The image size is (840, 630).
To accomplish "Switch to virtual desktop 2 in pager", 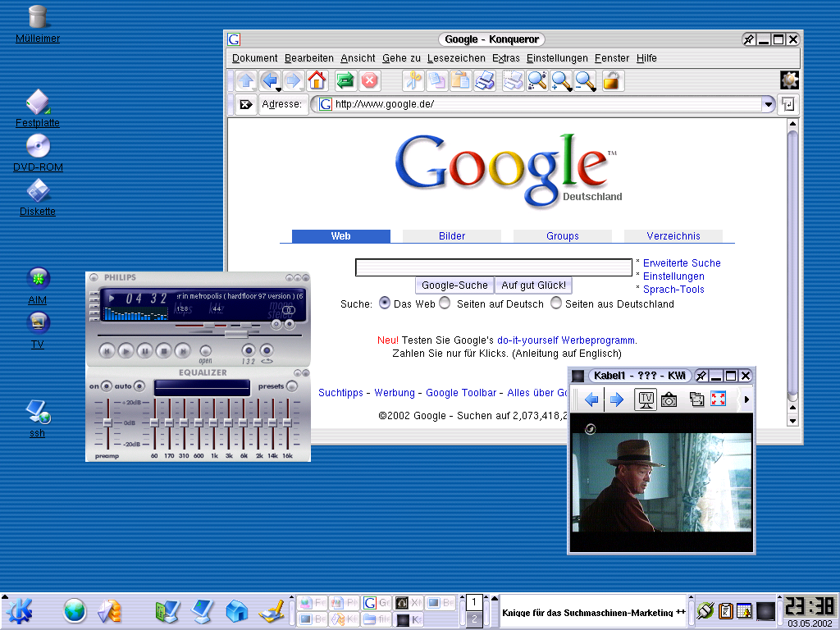I will (473, 619).
